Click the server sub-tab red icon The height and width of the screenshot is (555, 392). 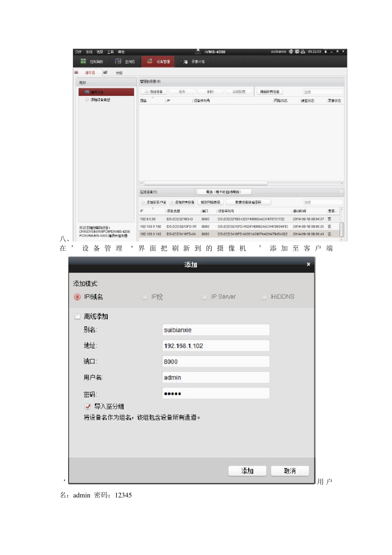coord(76,72)
